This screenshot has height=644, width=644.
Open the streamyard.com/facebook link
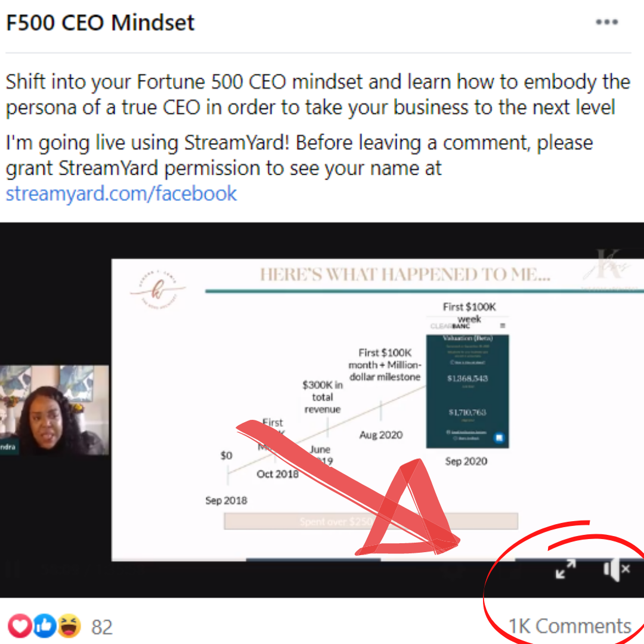(x=121, y=193)
